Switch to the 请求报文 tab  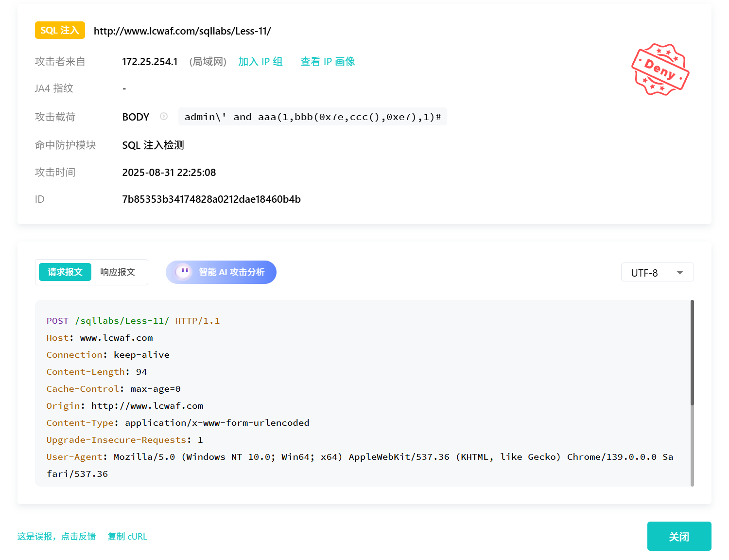click(x=65, y=272)
